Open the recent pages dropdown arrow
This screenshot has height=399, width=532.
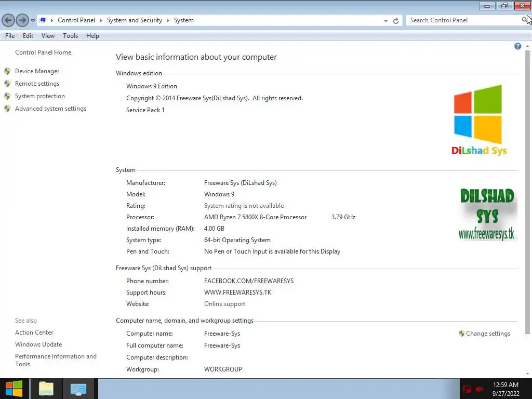pos(33,21)
